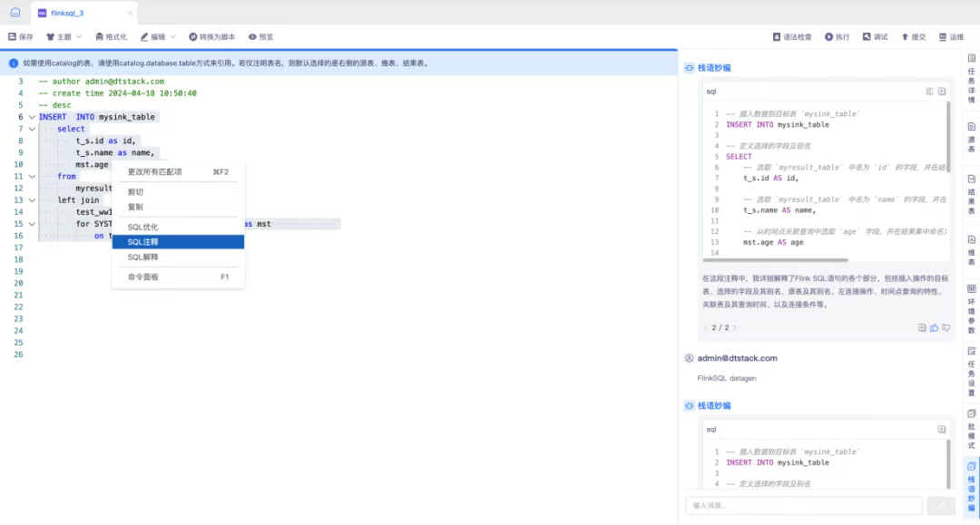Click the thumbs-down icon under the AI reply
The image size is (980, 525).
946,327
